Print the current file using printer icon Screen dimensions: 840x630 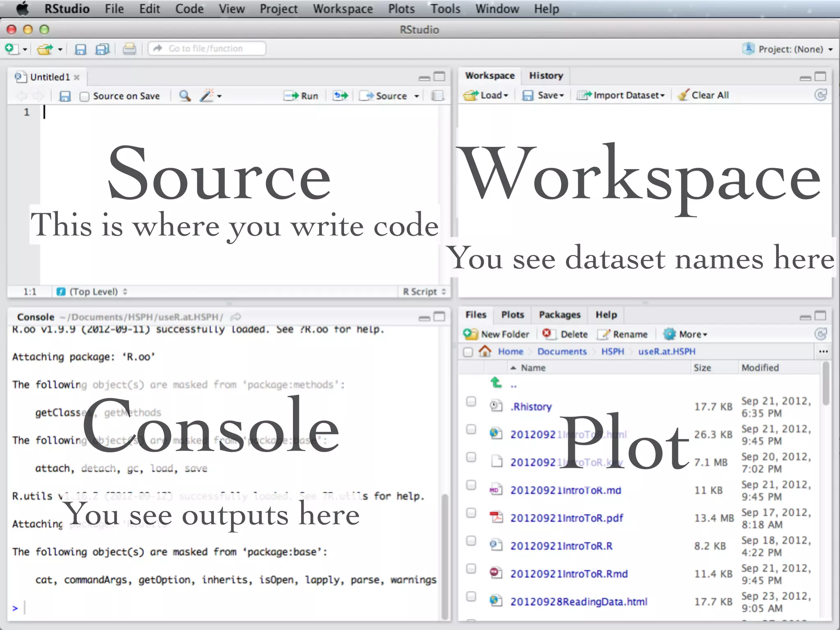(129, 49)
